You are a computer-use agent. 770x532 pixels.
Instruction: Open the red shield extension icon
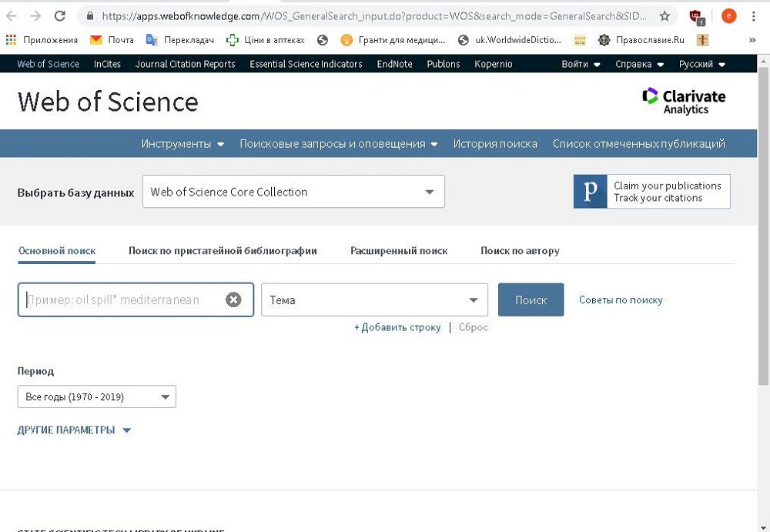(696, 17)
